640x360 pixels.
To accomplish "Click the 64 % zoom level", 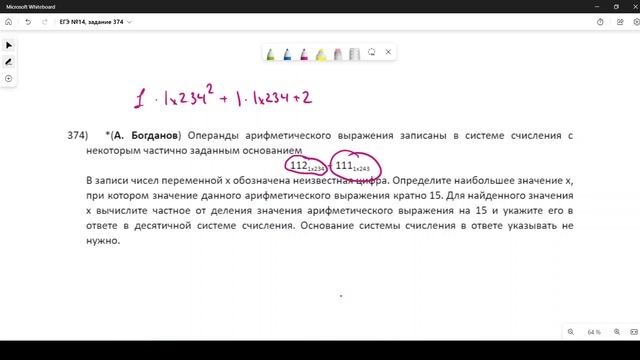I will point(594,332).
